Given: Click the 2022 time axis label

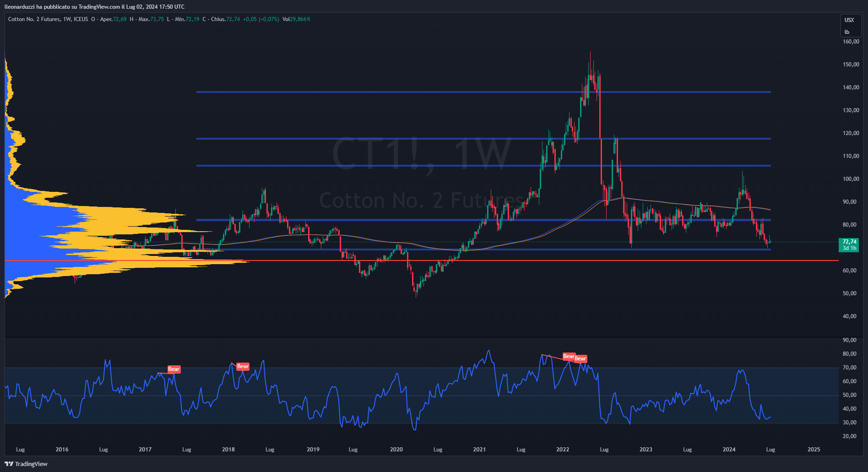Looking at the screenshot, I should (563, 450).
